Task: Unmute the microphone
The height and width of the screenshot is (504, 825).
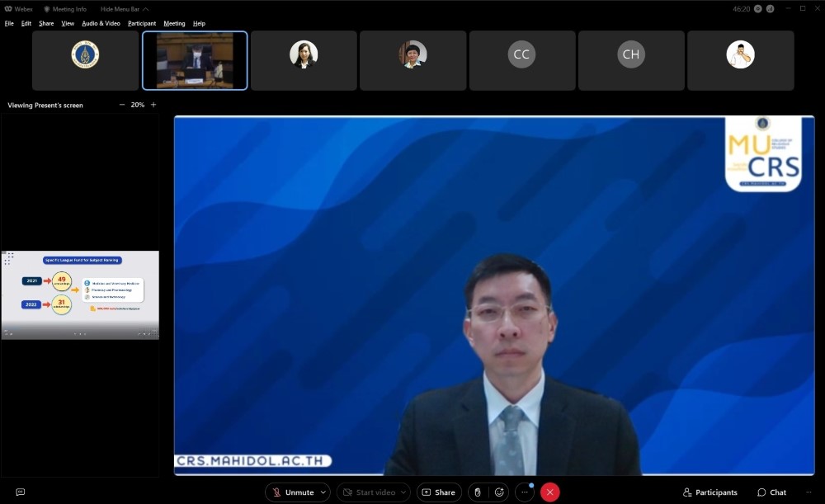Action: [292, 492]
